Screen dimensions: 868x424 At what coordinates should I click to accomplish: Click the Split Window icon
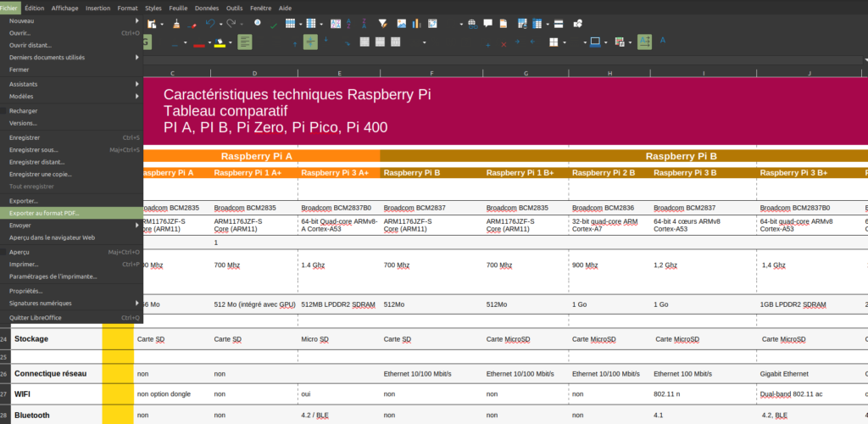pyautogui.click(x=559, y=24)
